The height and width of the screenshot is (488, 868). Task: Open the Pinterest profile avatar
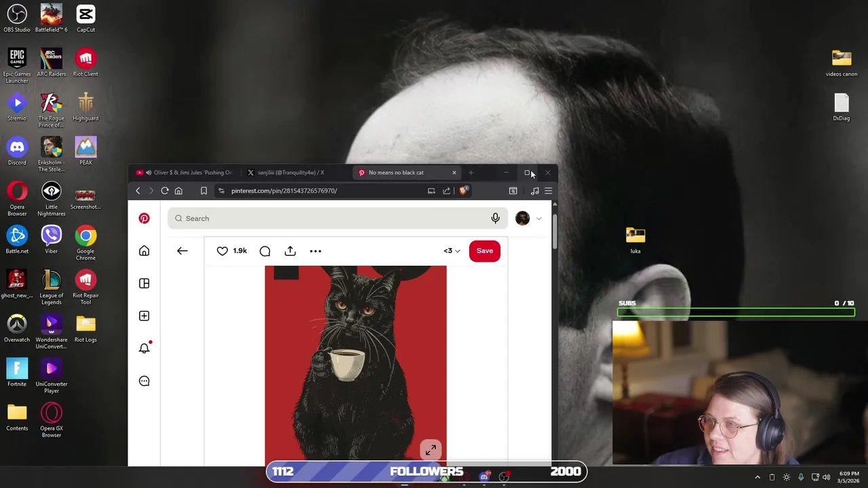522,218
